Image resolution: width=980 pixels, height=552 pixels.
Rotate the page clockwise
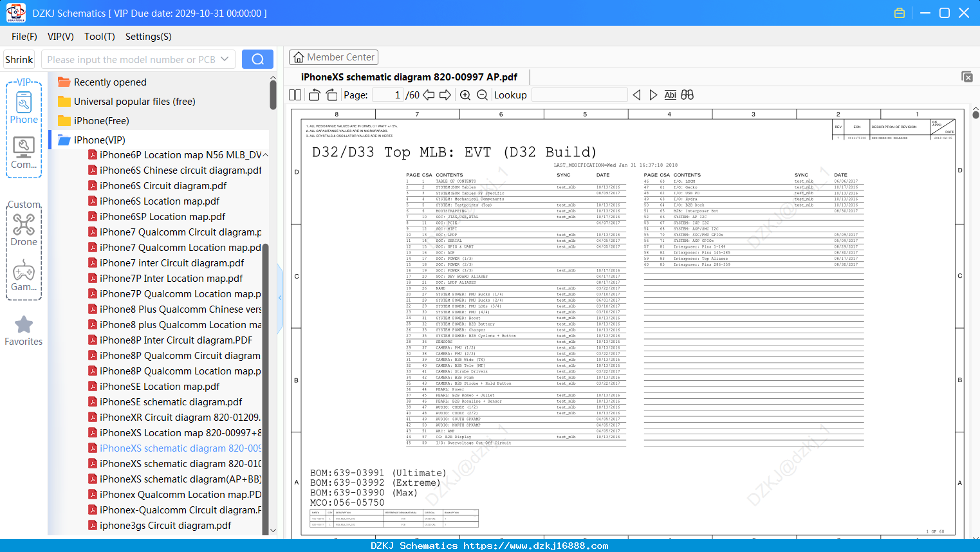pos(331,95)
